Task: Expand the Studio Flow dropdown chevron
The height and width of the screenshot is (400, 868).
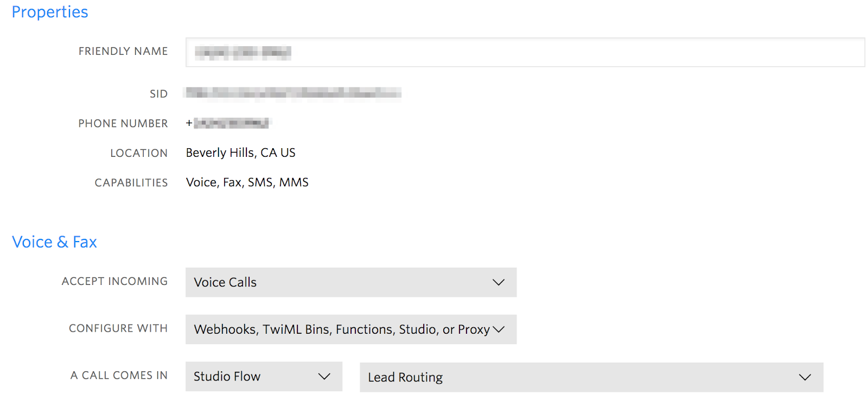Action: coord(324,376)
